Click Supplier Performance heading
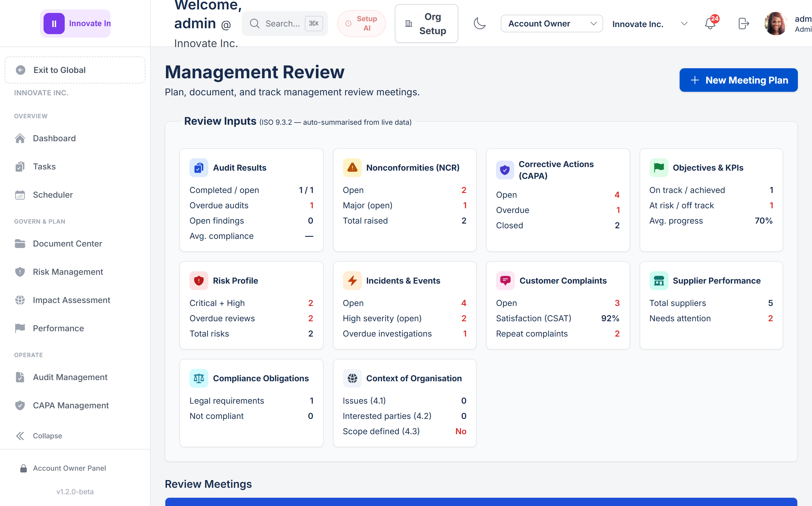Screen dimensions: 812x506 pos(717,280)
